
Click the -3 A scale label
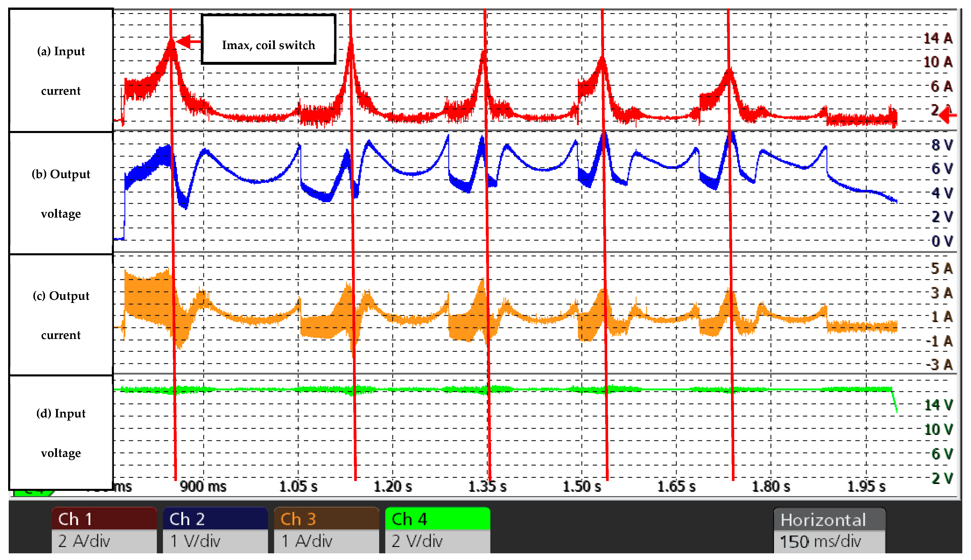[939, 365]
